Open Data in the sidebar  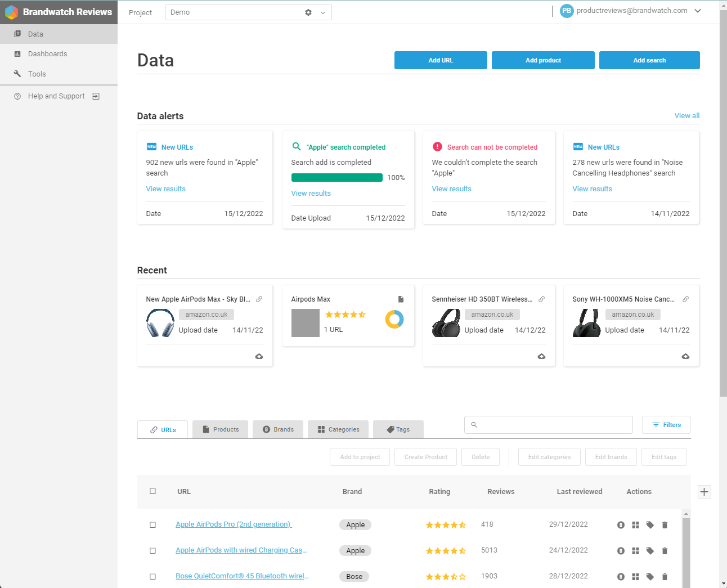pyautogui.click(x=59, y=34)
